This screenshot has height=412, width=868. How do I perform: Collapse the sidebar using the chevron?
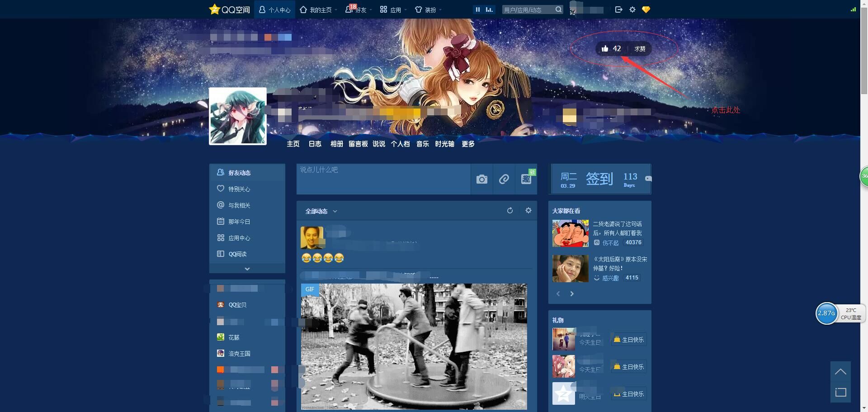(247, 268)
